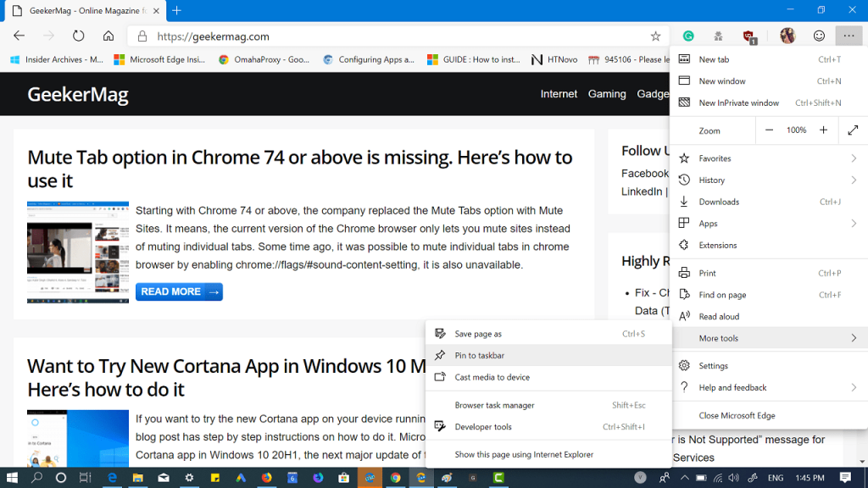
Task: Choose Pin to taskbar
Action: tap(548, 355)
